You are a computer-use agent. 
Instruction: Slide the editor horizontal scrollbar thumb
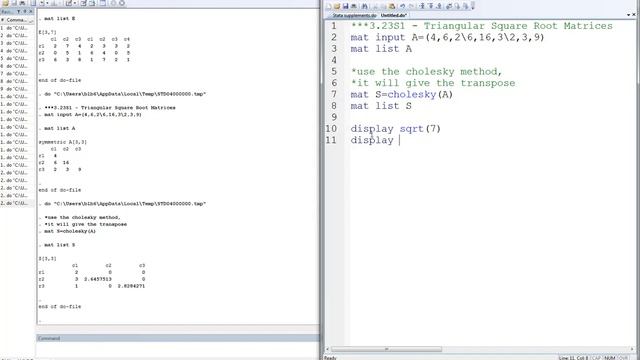click(387, 349)
